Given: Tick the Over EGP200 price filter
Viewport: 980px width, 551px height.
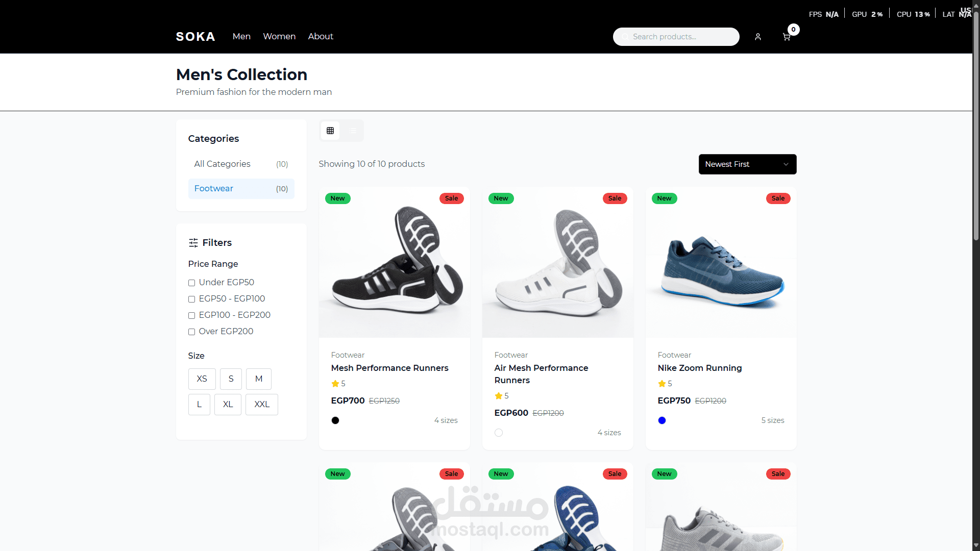Looking at the screenshot, I should coord(192,332).
